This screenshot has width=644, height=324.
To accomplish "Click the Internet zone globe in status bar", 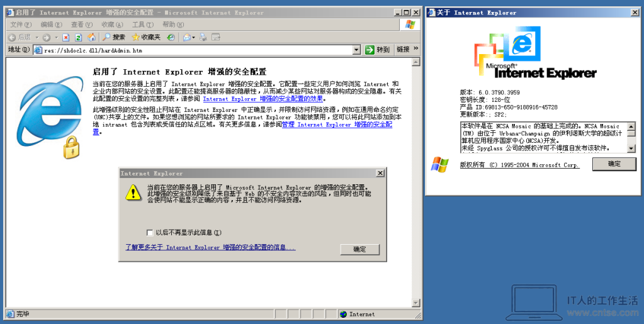I will pyautogui.click(x=343, y=314).
